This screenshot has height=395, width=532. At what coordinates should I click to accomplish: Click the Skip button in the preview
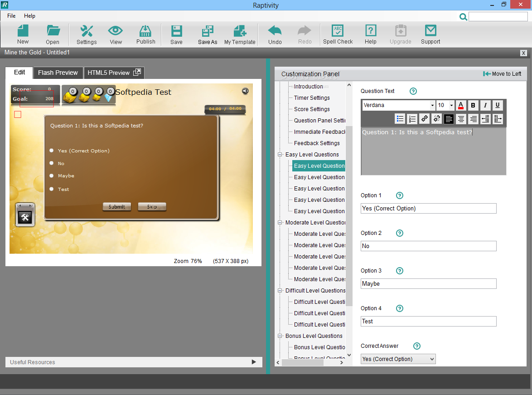pyautogui.click(x=152, y=206)
